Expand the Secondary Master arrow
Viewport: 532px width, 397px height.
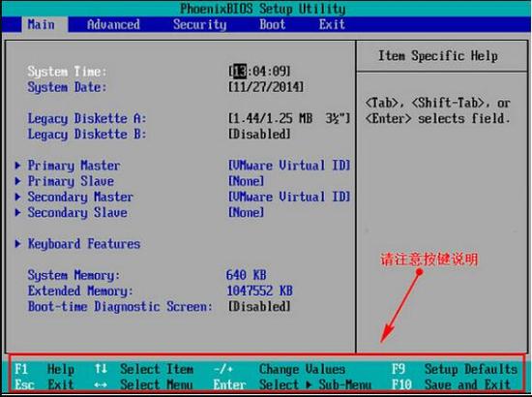click(x=17, y=197)
